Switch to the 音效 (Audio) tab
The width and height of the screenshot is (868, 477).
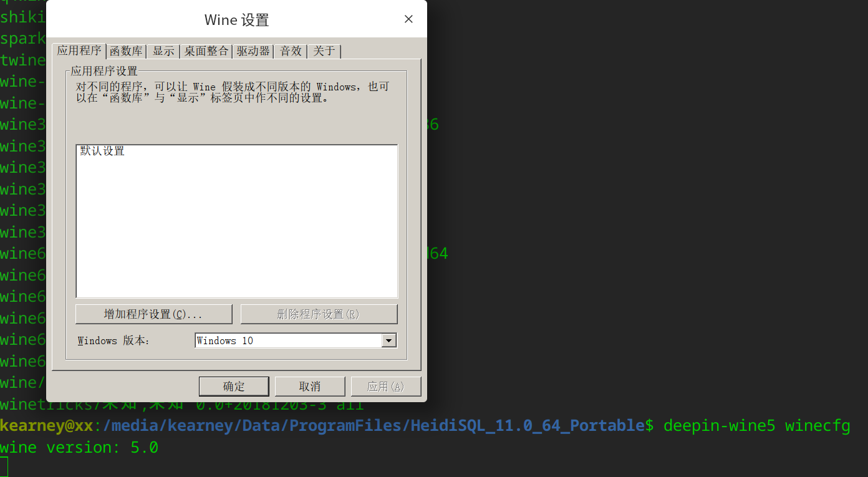291,51
